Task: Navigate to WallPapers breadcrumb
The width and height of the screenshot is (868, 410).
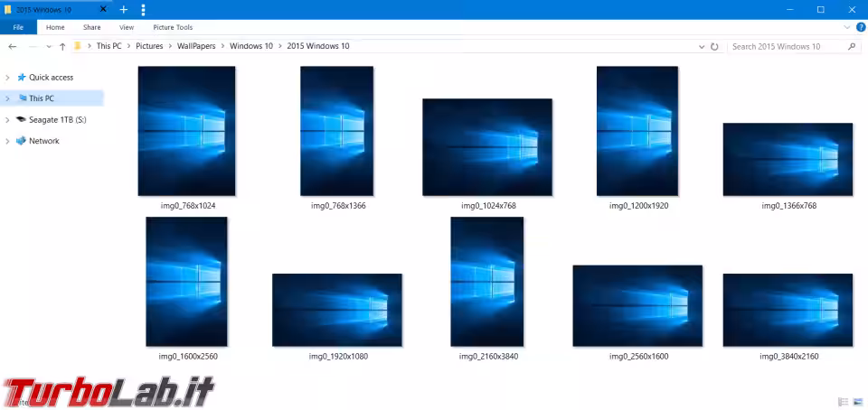Action: tap(196, 46)
